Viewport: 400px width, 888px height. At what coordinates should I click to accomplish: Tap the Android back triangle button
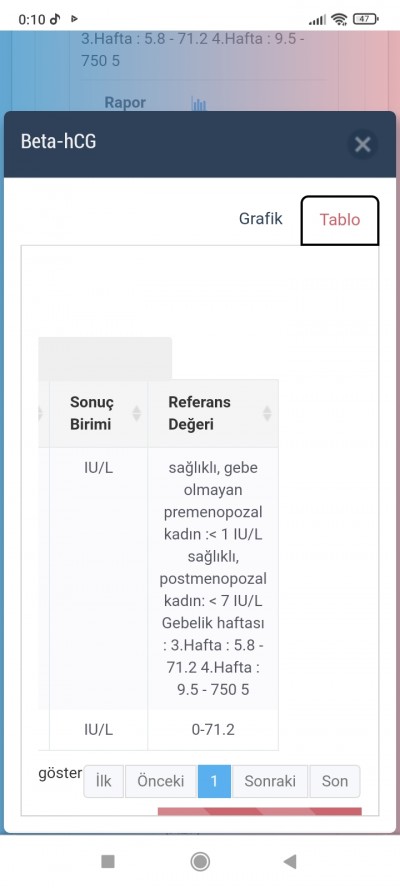pos(290,861)
